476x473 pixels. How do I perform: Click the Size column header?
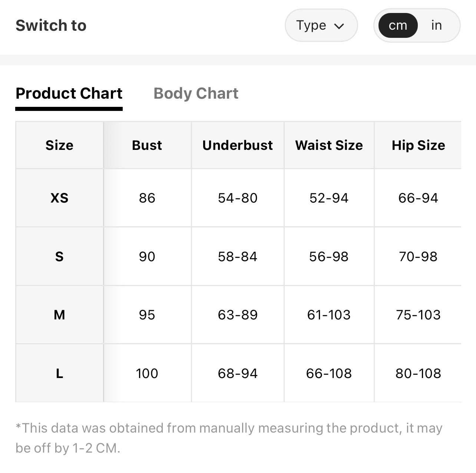pyautogui.click(x=59, y=145)
